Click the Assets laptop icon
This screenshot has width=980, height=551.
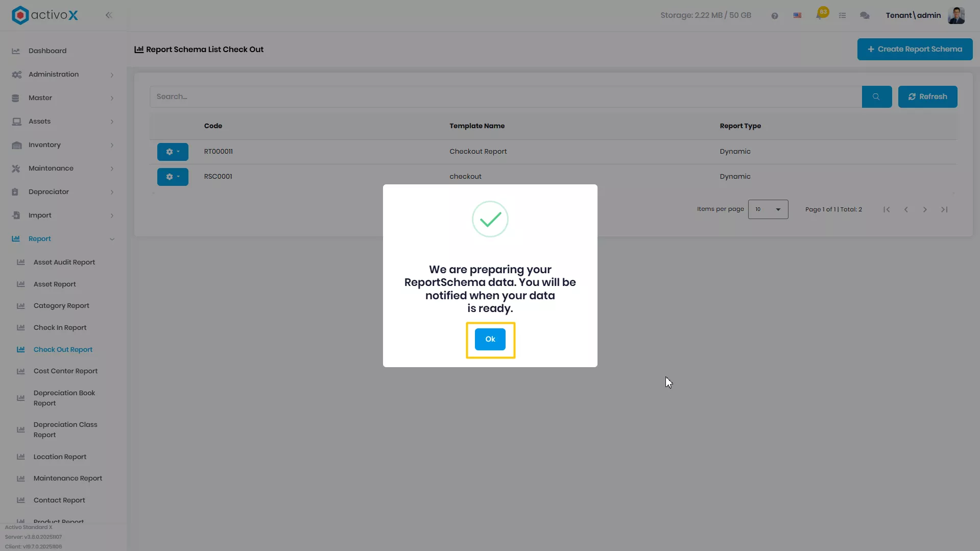tap(16, 122)
